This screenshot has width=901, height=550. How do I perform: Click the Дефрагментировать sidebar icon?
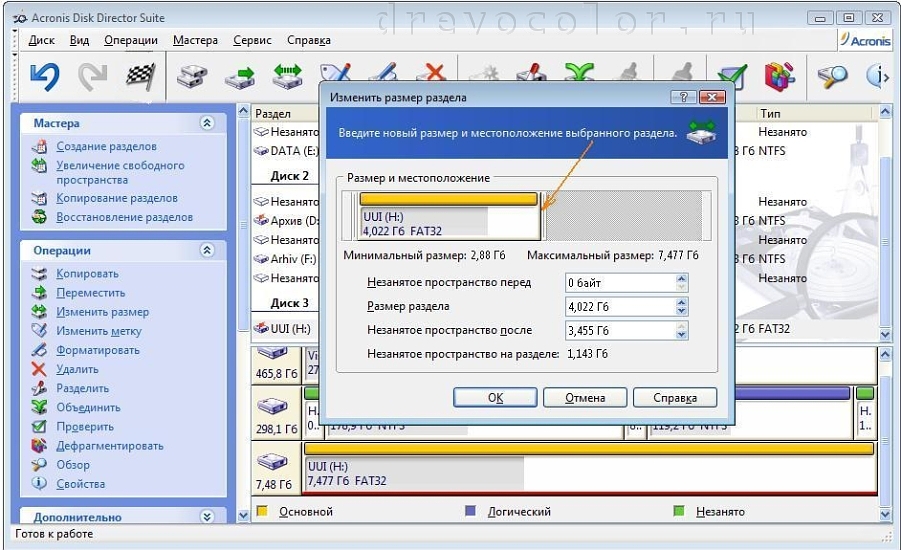coord(39,445)
